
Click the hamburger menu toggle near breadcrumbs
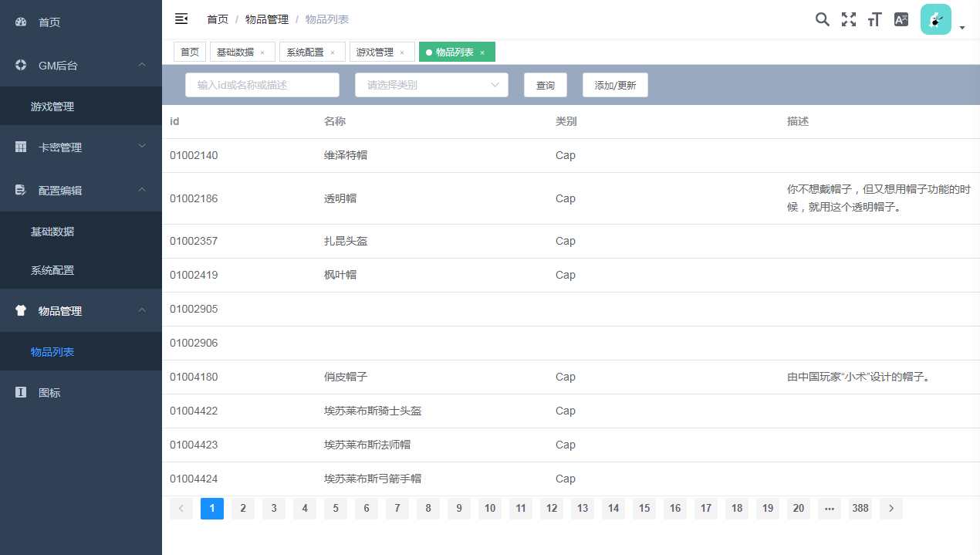pyautogui.click(x=181, y=19)
